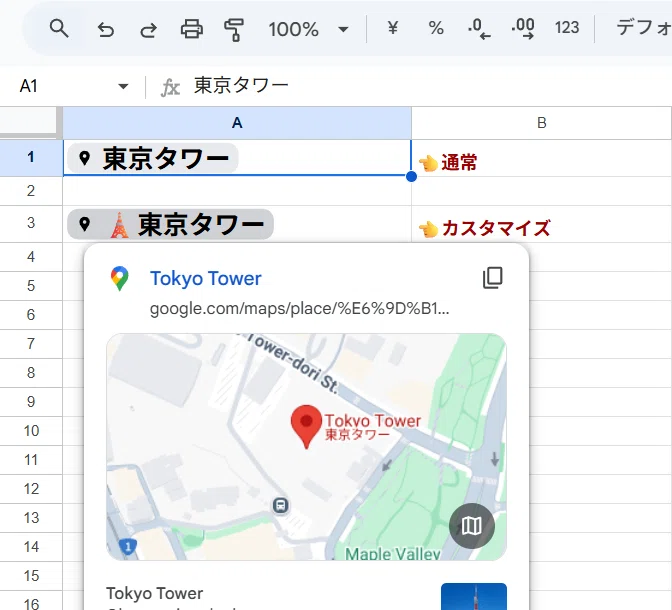Increase decimal places
This screenshot has width=672, height=610.
523,29
